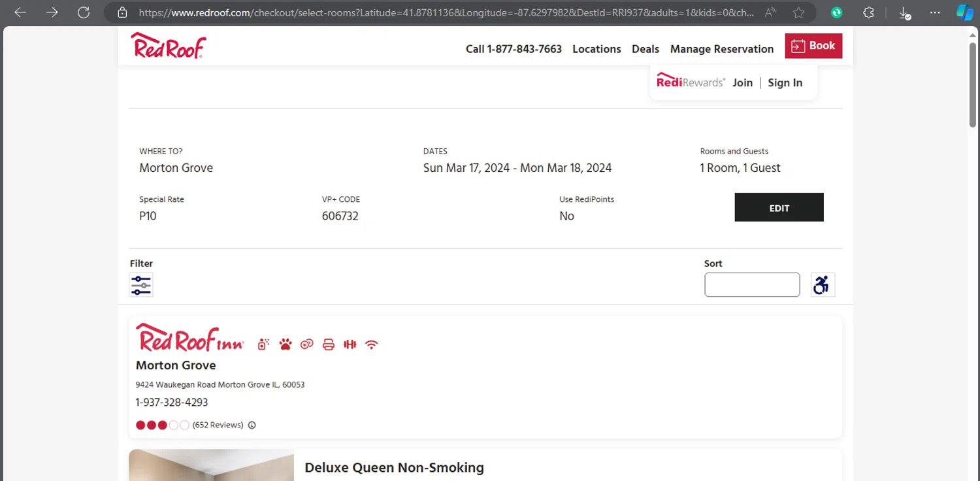This screenshot has width=980, height=481.
Task: Click the fitness dumbbell amenity icon
Action: coord(350,344)
